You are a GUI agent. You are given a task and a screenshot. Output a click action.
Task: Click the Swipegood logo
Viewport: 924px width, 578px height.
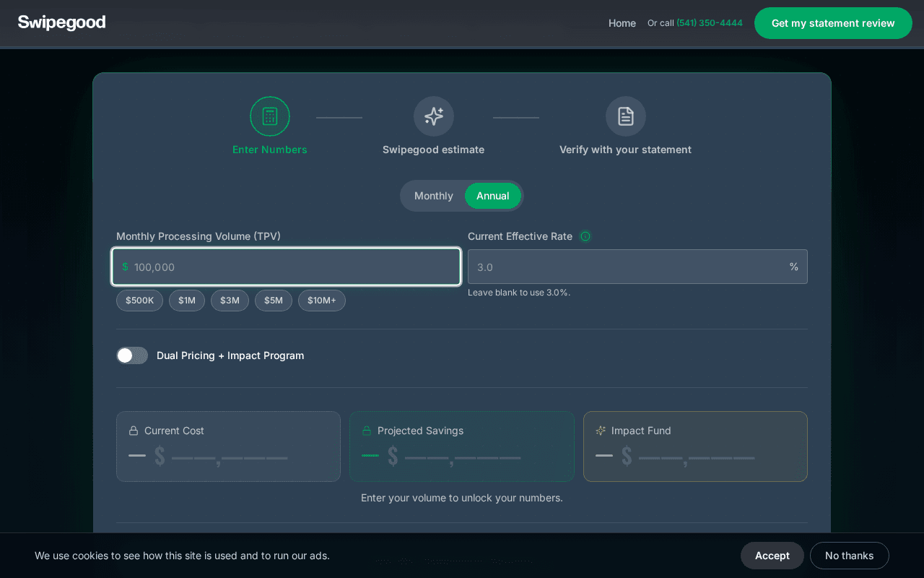click(x=62, y=22)
